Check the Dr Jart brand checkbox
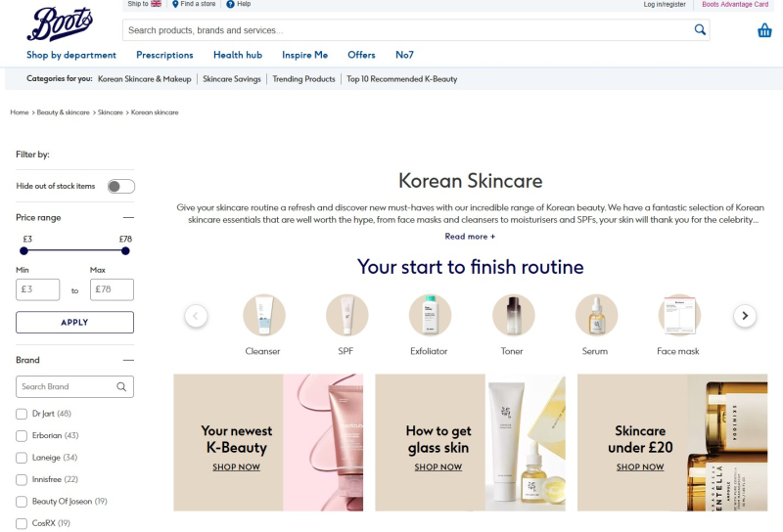This screenshot has width=783, height=532. (x=22, y=414)
